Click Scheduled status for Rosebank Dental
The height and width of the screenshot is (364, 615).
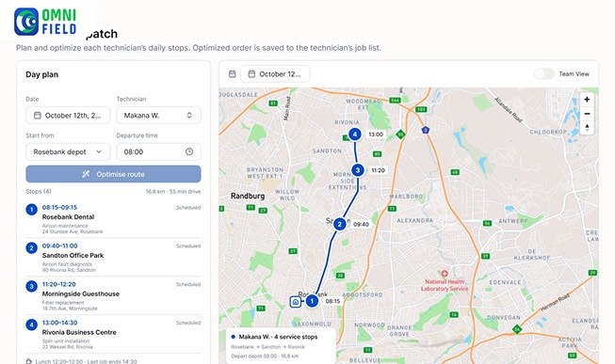(188, 208)
